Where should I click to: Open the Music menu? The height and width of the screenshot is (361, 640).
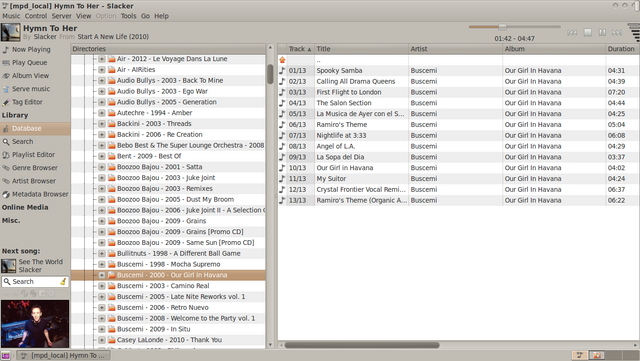(11, 16)
